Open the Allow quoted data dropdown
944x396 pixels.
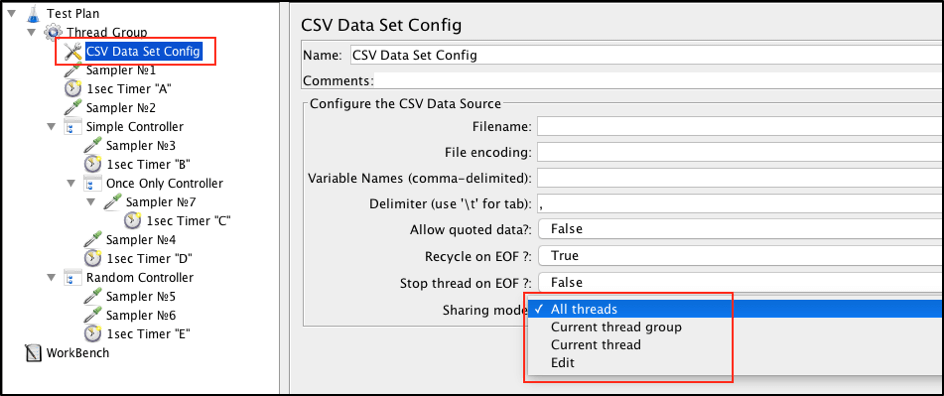pyautogui.click(x=741, y=229)
